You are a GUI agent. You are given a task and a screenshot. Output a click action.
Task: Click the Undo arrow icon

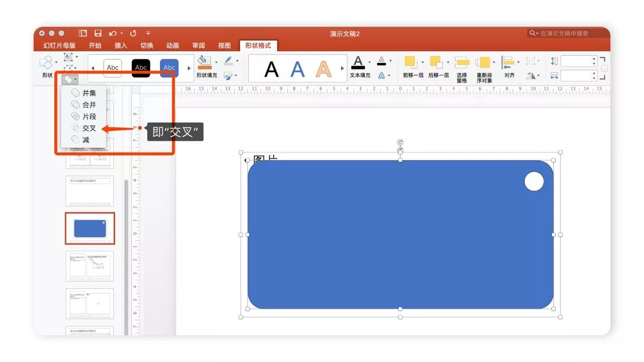point(113,33)
